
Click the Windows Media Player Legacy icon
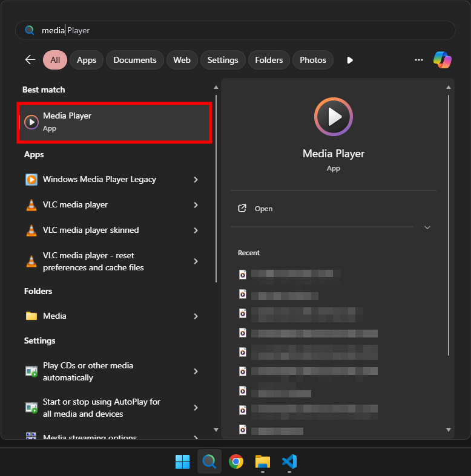pos(31,180)
